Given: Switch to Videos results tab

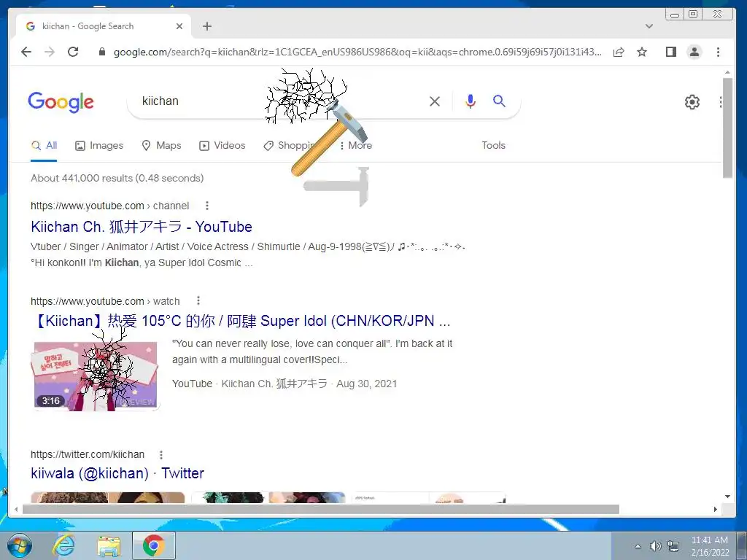Looking at the screenshot, I should [222, 146].
